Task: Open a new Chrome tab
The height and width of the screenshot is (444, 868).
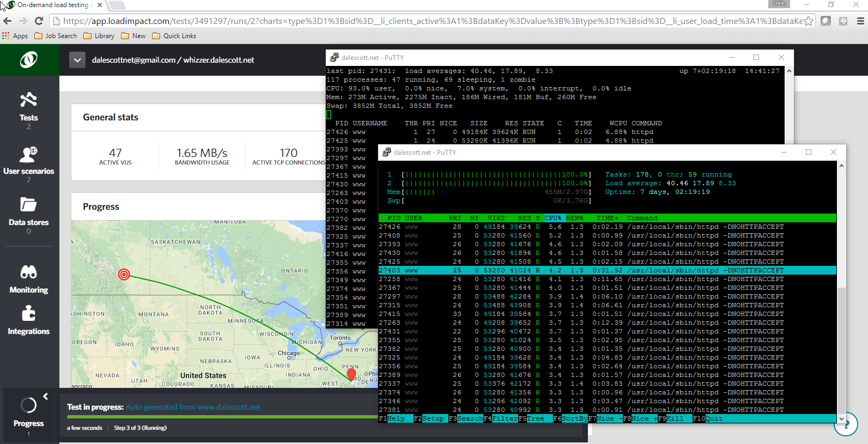Action: (x=117, y=5)
